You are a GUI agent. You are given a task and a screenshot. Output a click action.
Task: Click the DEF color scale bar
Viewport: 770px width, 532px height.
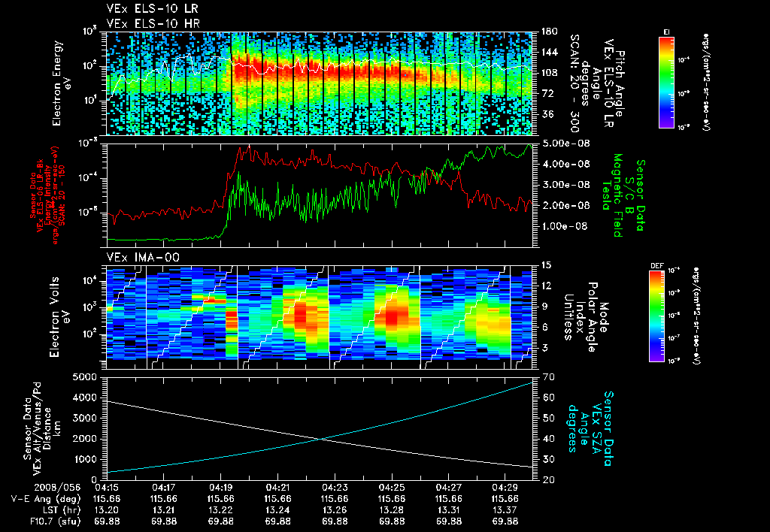pos(657,316)
